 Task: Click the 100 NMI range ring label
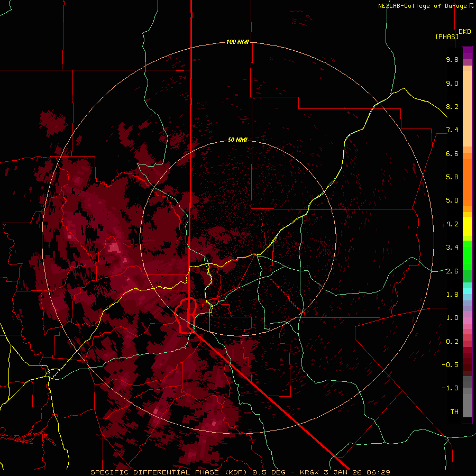[x=237, y=42]
